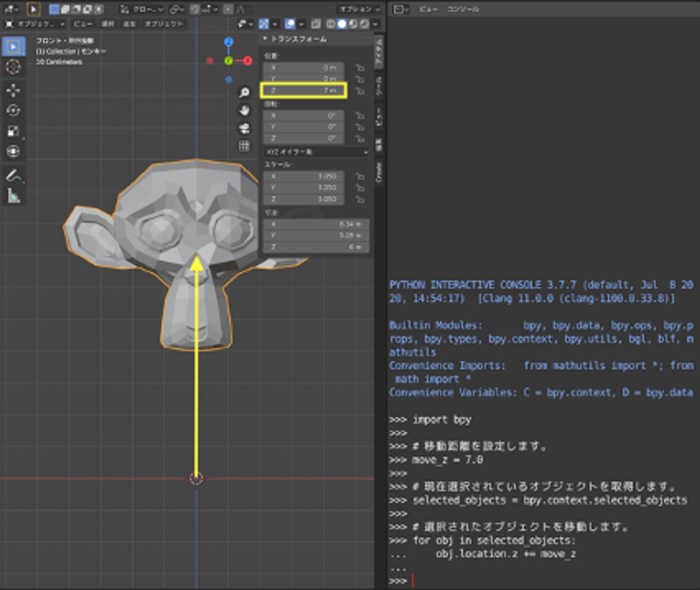Select the Scale tool
Screen dimensions: 700x590
(x=13, y=131)
